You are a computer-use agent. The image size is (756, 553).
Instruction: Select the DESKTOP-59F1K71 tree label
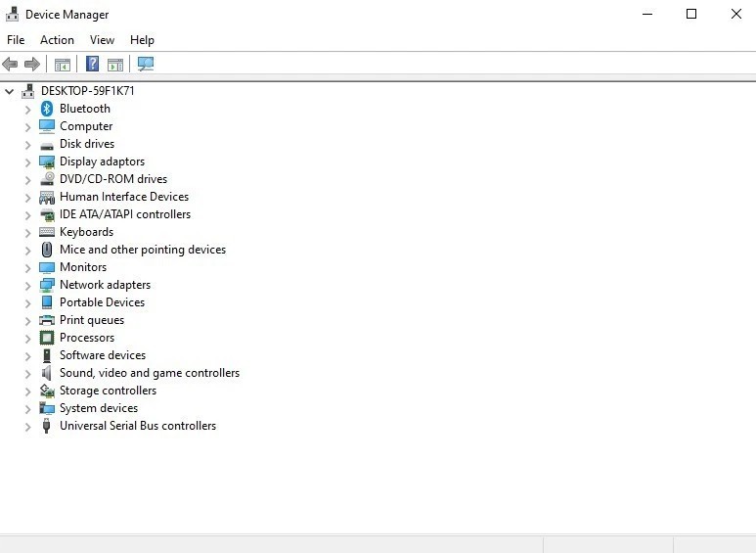click(88, 91)
